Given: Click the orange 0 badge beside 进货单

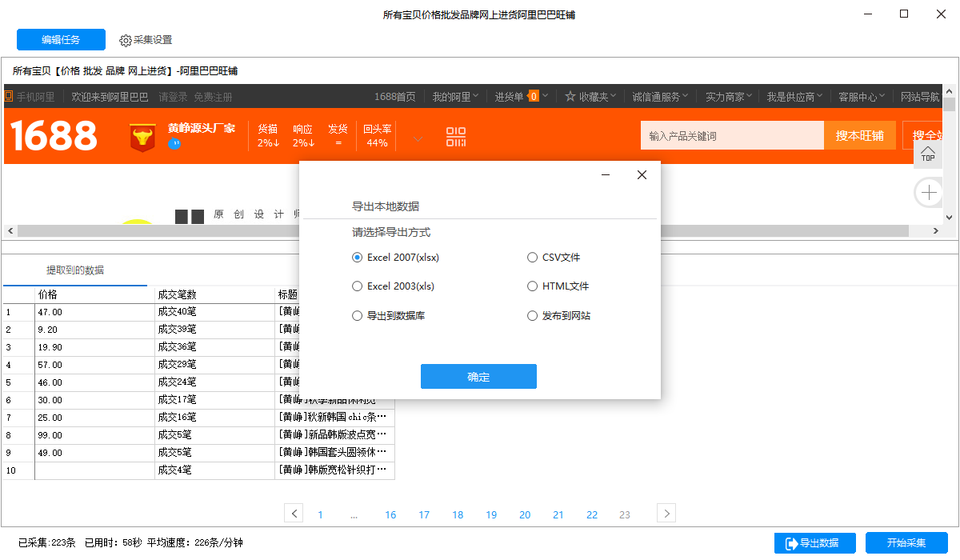Looking at the screenshot, I should pos(533,97).
